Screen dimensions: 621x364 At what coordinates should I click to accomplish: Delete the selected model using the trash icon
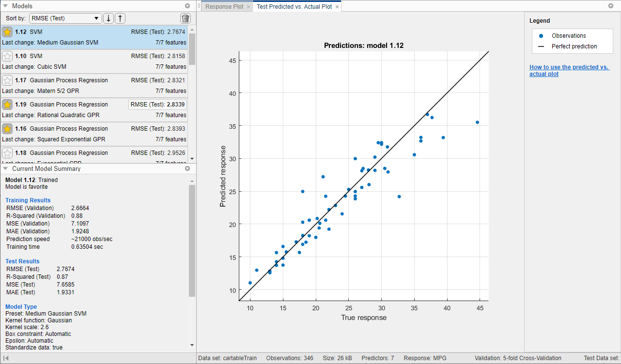[186, 17]
